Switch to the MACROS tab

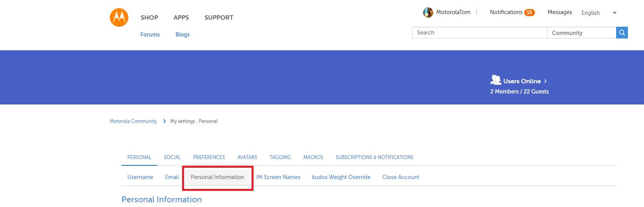coord(313,157)
